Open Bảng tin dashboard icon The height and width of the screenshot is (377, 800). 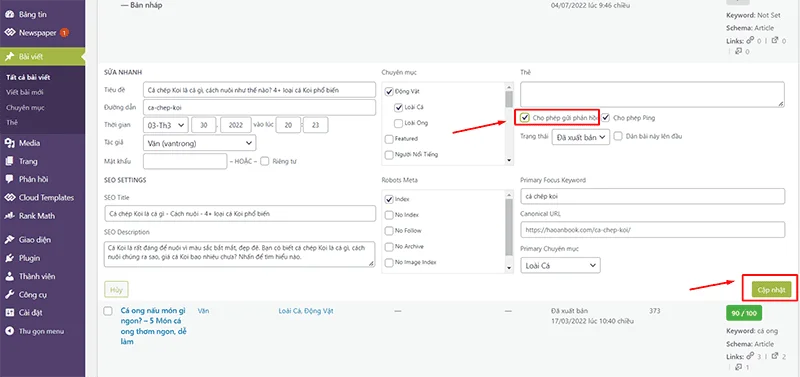click(9, 14)
